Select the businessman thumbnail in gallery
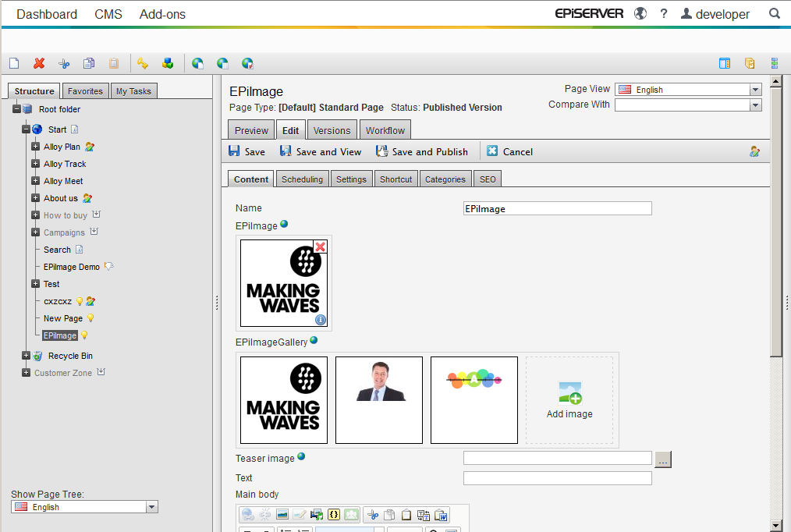 379,400
